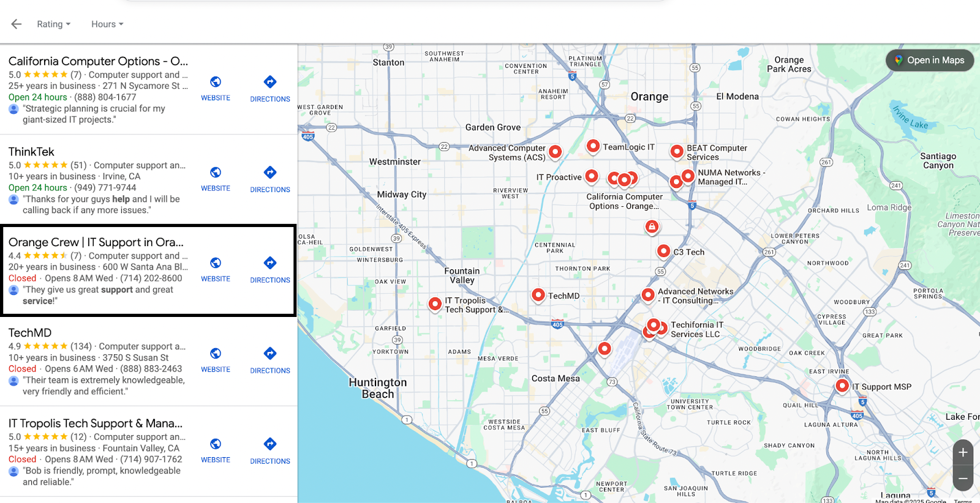The image size is (980, 503).
Task: Click the IT Tropolis review mentioning Bob
Action: [x=102, y=476]
